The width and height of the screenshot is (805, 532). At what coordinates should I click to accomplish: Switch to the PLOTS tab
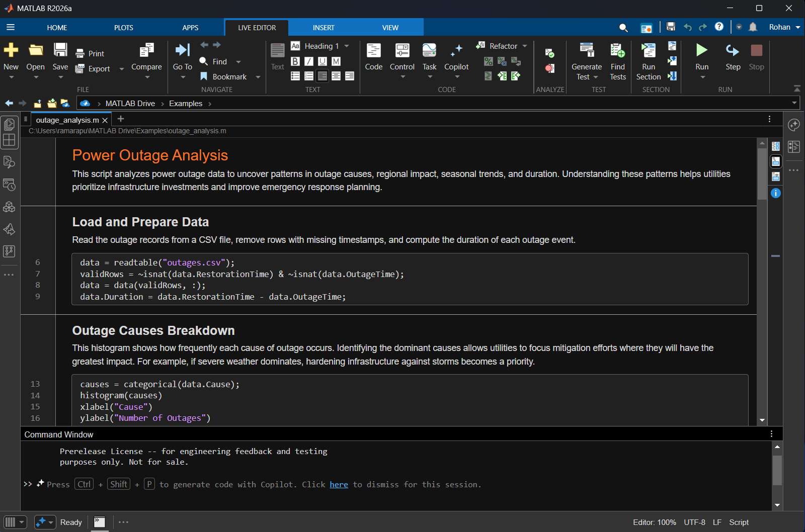123,28
